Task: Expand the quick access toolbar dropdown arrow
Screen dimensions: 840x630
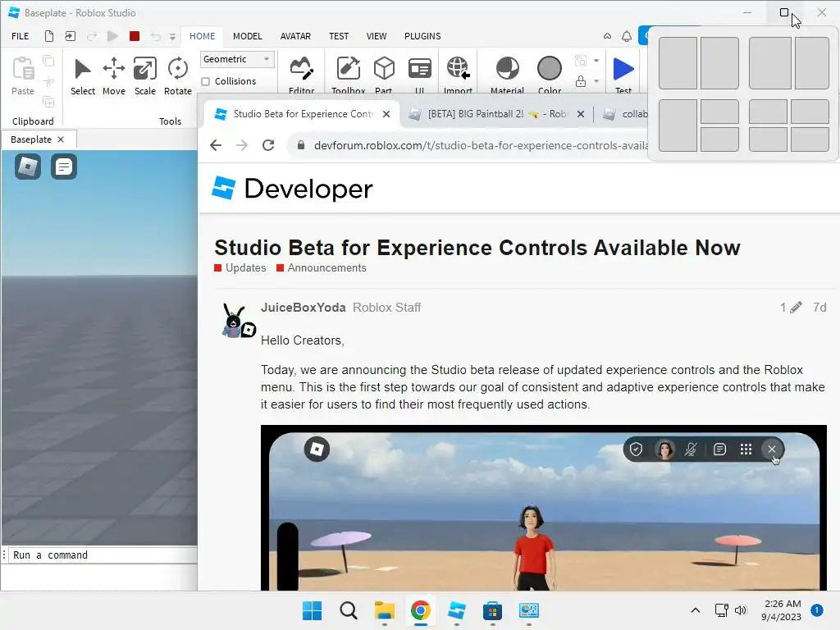Action: click(x=172, y=37)
